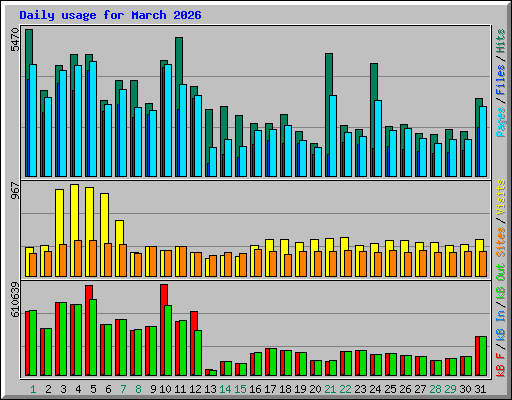Click the 'kB F' legend label
512x400 pixels.
pyautogui.click(x=501, y=365)
